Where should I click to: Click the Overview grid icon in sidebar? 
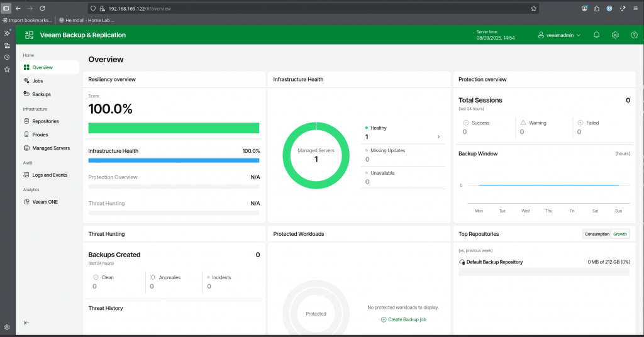pos(26,67)
